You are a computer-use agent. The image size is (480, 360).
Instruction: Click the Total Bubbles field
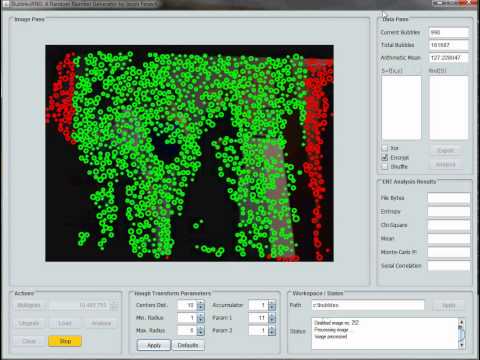[x=449, y=45]
